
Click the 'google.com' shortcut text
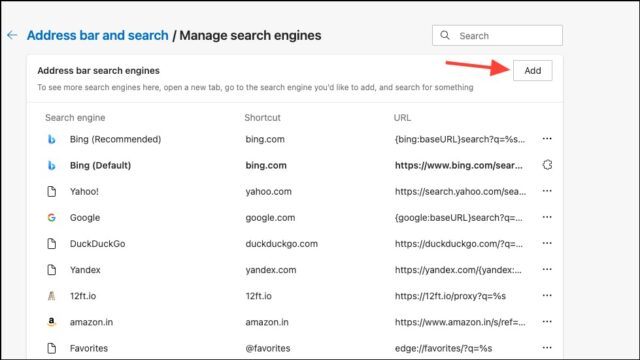point(270,218)
